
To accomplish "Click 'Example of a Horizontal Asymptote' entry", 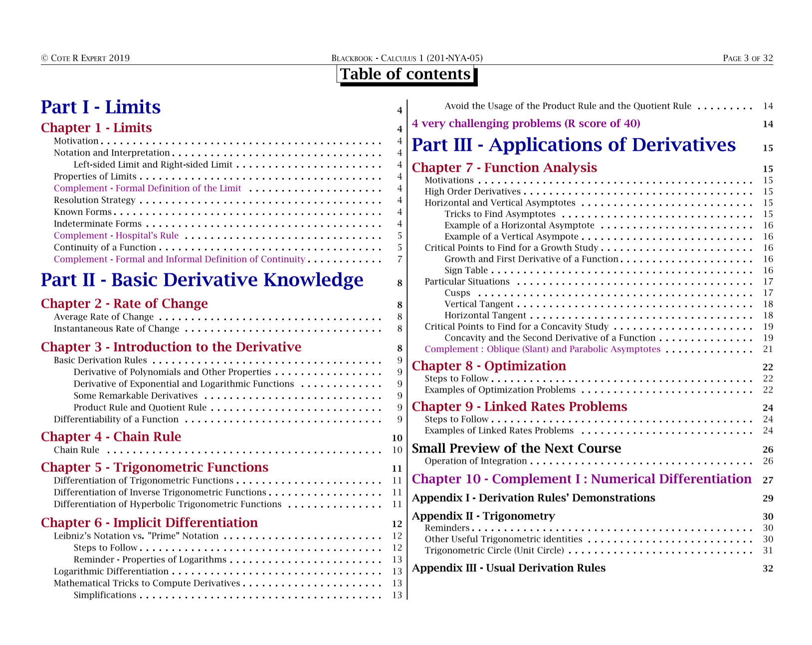I will point(519,226).
